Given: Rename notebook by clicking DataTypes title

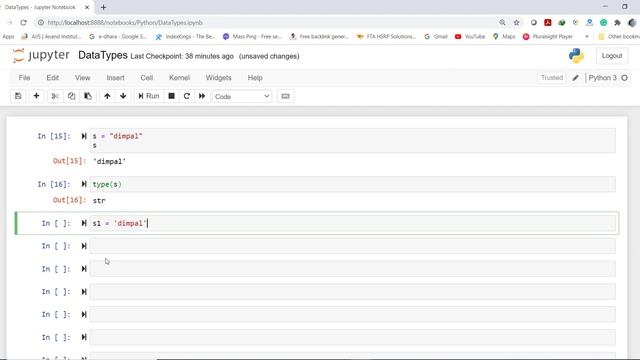Looking at the screenshot, I should coord(102,56).
